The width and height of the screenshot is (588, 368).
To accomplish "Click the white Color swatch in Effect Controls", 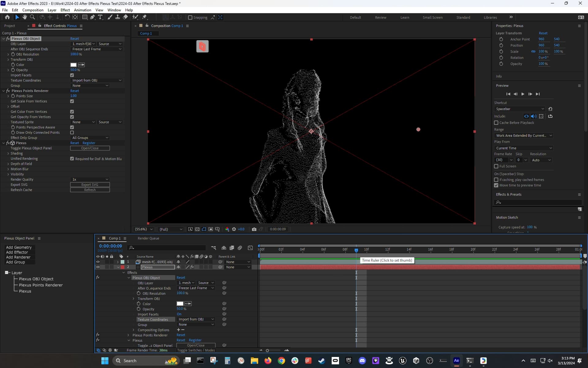I will (73, 65).
